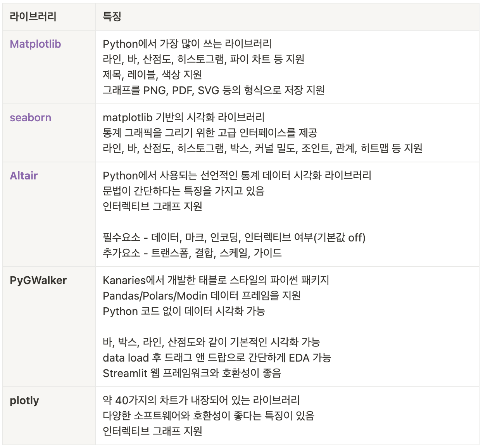The width and height of the screenshot is (483, 448).
Task: Click line 'Python 코드 없이 데이터 시각화 가능'
Action: [x=184, y=311]
